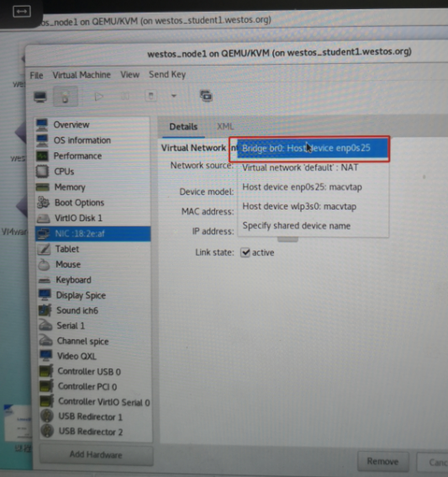This screenshot has height=477, width=448.
Task: Choose Virtual network 'default' : NAT option
Action: point(313,167)
